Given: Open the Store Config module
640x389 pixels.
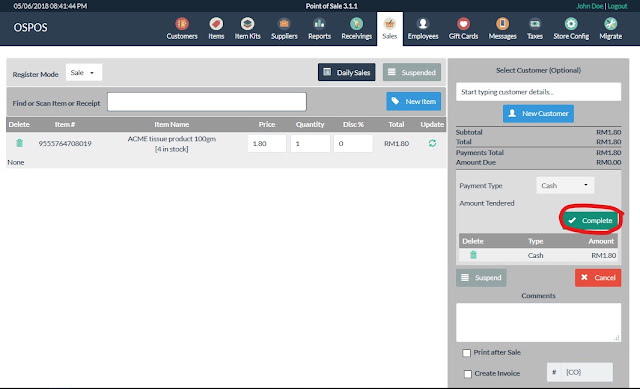Looking at the screenshot, I should [571, 29].
